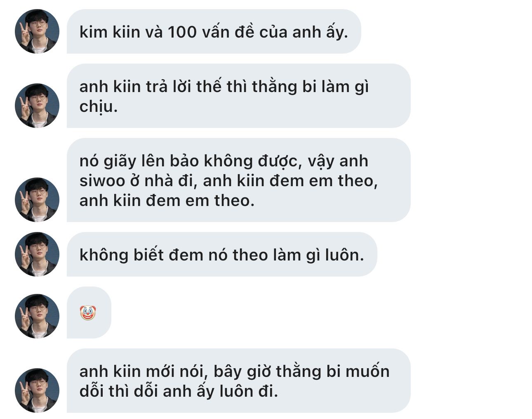Select the "kim kiin và 100 vấn đề" message bubble
532x419 pixels.
click(x=214, y=31)
